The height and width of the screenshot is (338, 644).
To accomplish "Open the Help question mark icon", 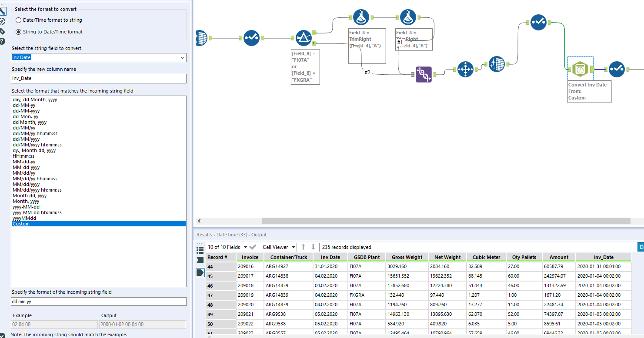I will tap(3, 41).
